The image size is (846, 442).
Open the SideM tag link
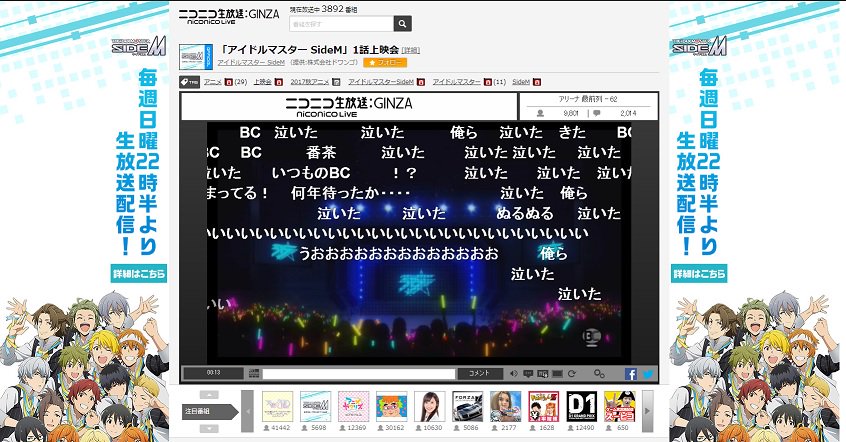point(521,82)
